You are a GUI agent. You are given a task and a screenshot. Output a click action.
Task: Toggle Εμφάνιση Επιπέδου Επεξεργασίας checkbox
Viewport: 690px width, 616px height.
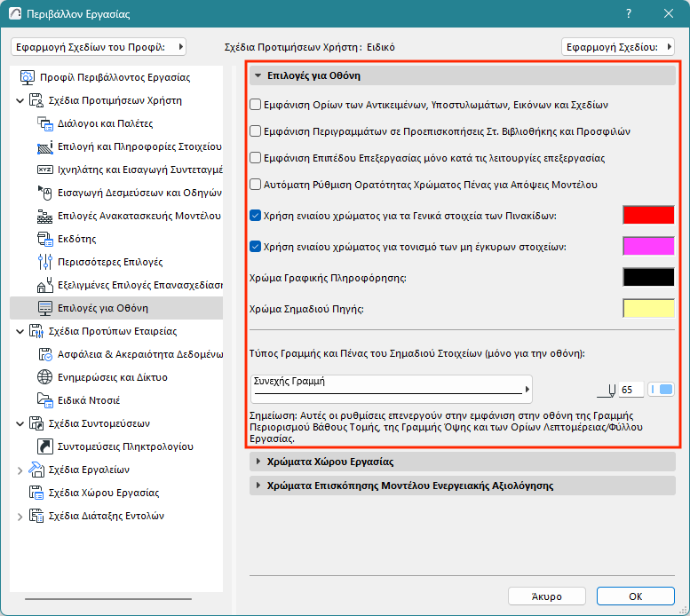(255, 158)
